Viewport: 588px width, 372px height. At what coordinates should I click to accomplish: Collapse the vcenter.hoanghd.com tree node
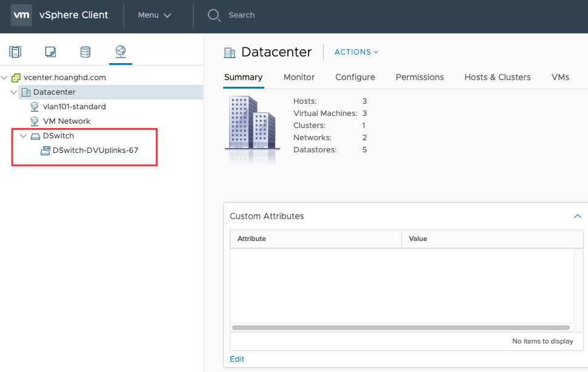pyautogui.click(x=4, y=78)
